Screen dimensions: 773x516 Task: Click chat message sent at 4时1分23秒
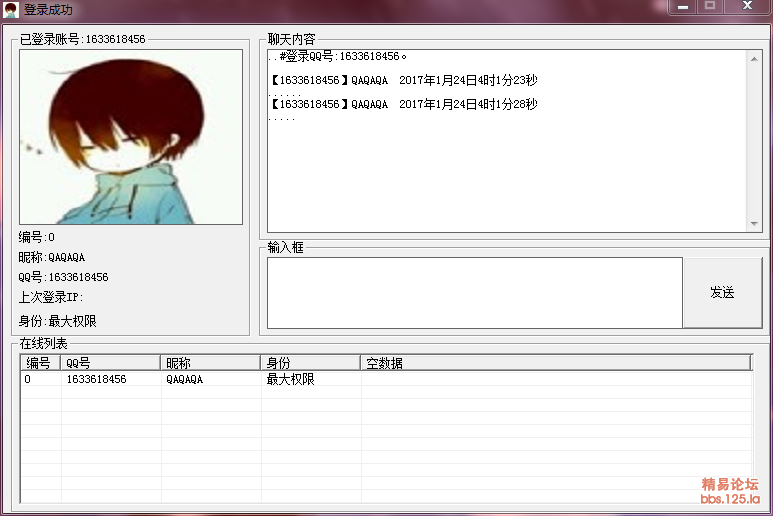point(404,80)
